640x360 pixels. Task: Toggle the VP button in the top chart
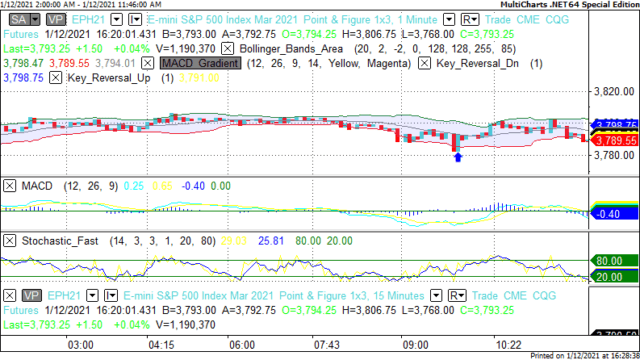tap(56, 20)
